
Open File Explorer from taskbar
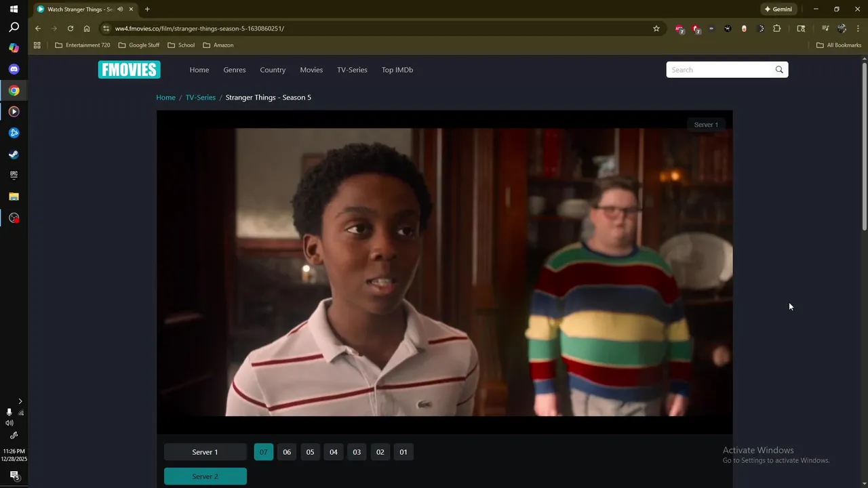pos(14,197)
